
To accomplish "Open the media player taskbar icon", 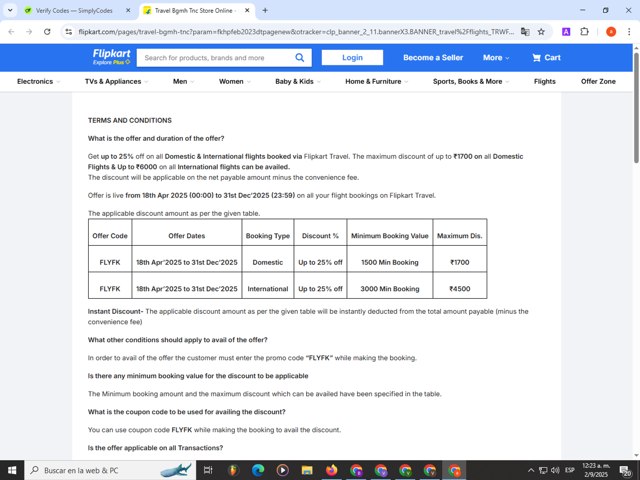I will click(x=282, y=470).
